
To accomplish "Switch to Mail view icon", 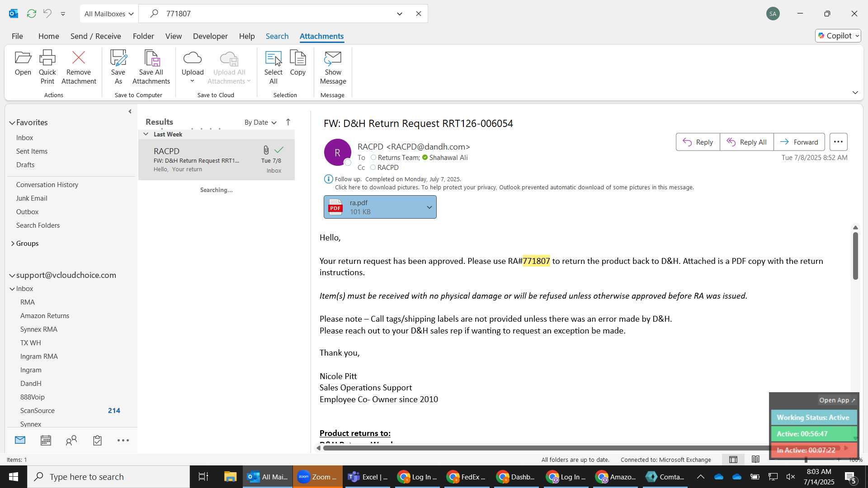I will (x=20, y=440).
